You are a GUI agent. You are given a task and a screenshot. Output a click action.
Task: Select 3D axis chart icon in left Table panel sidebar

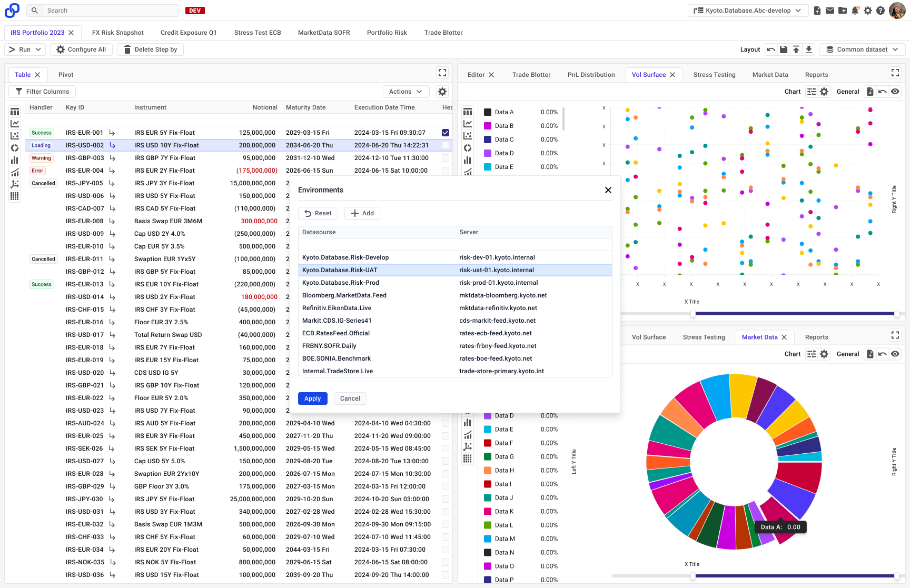tap(15, 184)
